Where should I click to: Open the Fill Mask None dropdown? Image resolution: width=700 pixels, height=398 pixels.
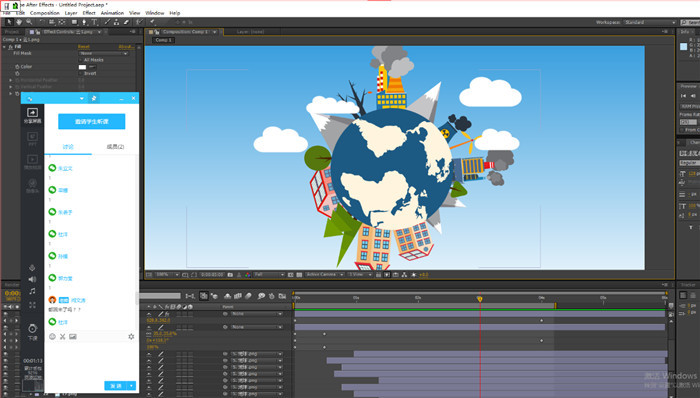(104, 53)
